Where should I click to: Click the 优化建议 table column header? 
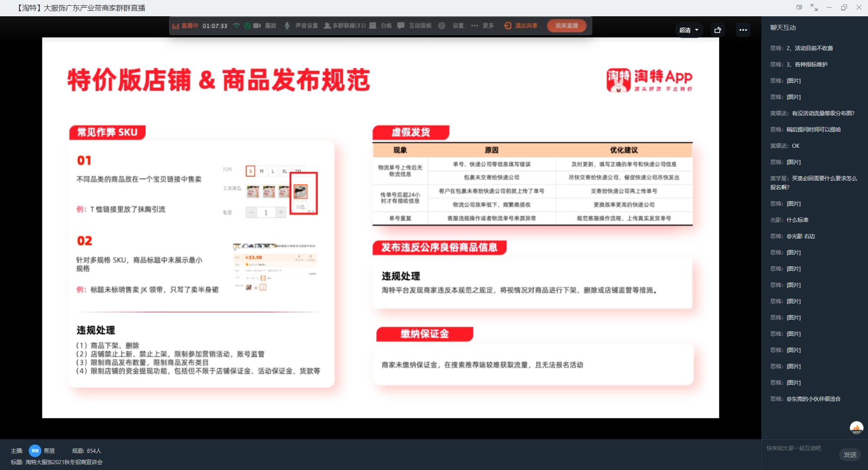pos(624,150)
